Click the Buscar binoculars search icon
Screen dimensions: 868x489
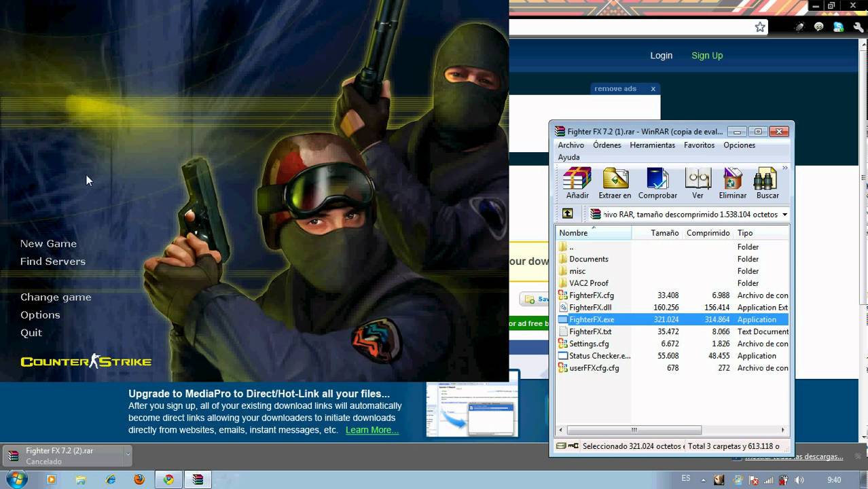pyautogui.click(x=767, y=183)
